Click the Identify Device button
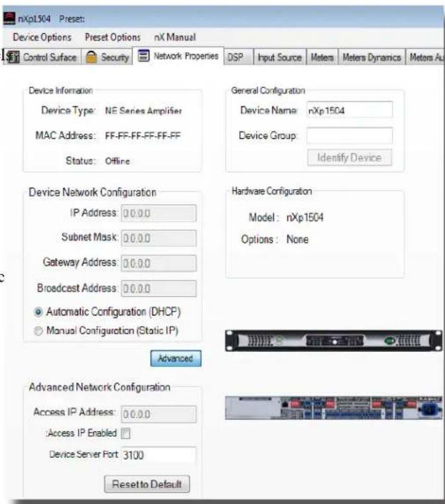The image size is (445, 504). 349,157
